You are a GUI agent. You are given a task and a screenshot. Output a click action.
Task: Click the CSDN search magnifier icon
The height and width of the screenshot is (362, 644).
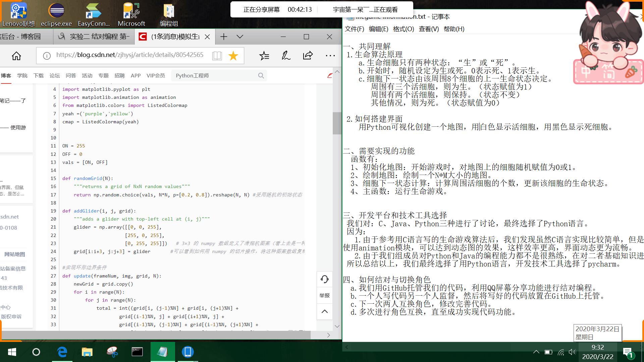pos(261,76)
